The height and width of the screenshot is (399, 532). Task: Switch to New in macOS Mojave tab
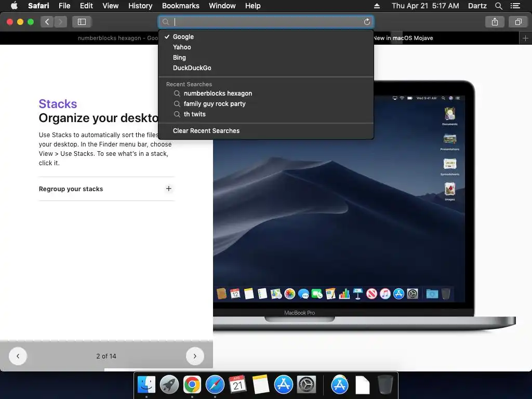tap(403, 38)
